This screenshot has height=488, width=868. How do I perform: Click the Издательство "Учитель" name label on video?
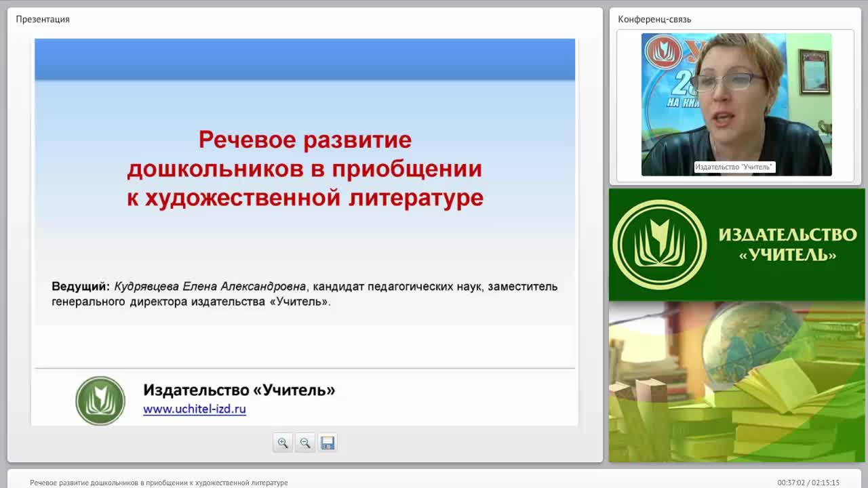tap(734, 167)
